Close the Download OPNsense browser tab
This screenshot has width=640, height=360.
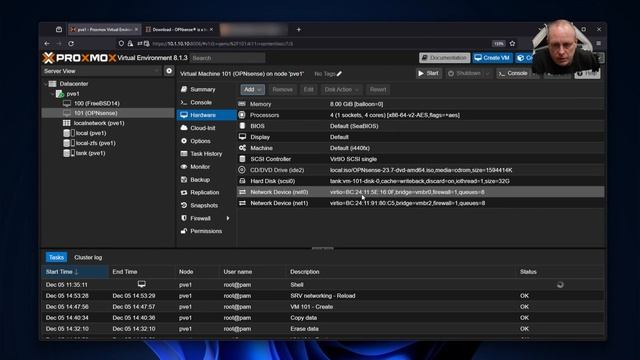click(x=211, y=29)
